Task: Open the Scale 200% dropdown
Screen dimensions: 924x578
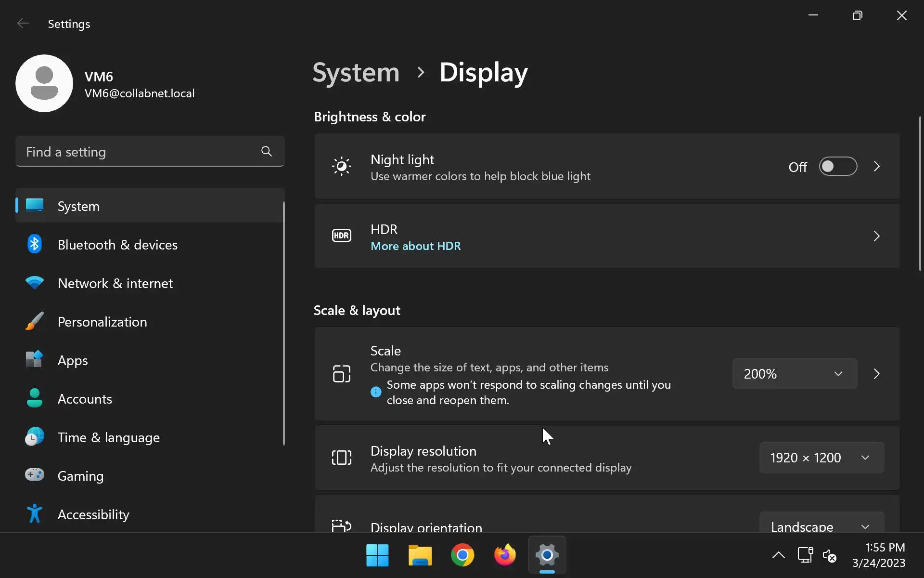Action: pyautogui.click(x=794, y=374)
